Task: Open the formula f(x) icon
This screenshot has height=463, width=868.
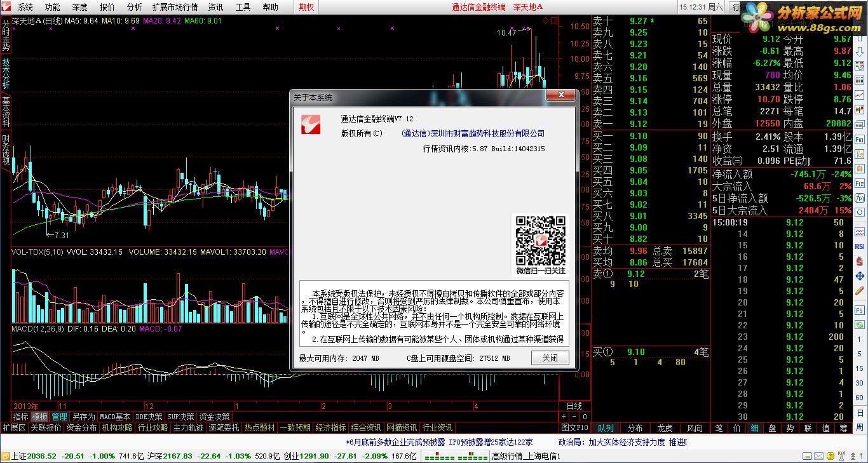Action: (x=860, y=198)
